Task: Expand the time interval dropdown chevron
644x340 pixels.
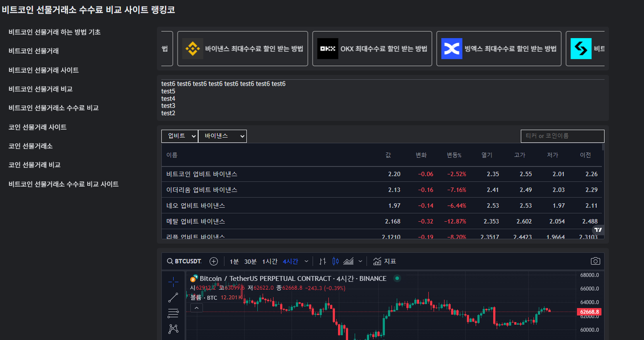Action: [307, 262]
